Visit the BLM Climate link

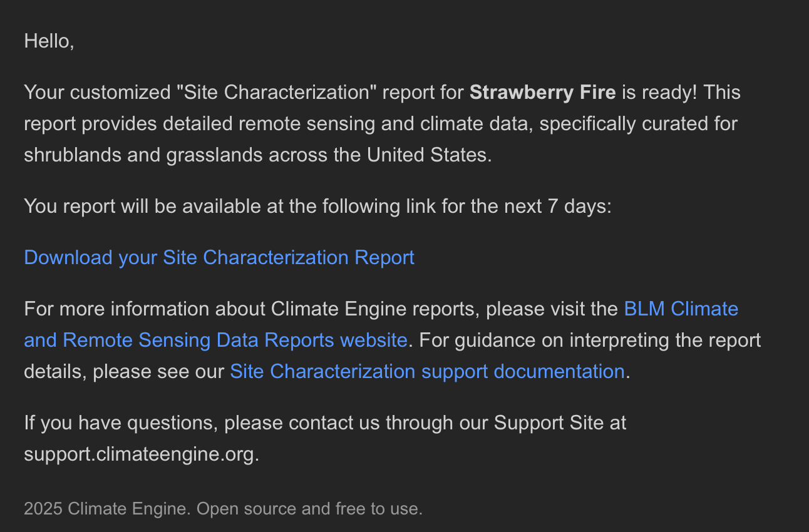click(681, 309)
